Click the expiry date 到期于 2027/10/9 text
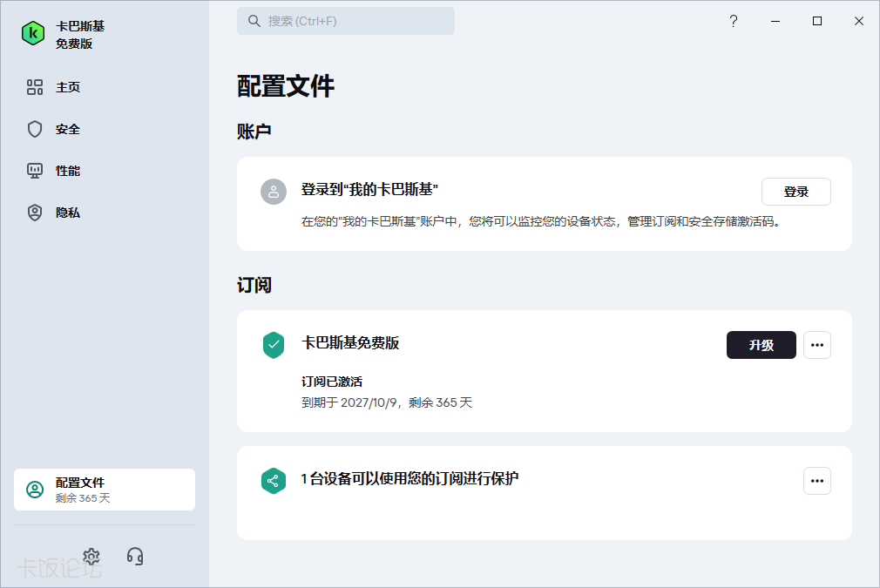This screenshot has height=588, width=880. (349, 402)
